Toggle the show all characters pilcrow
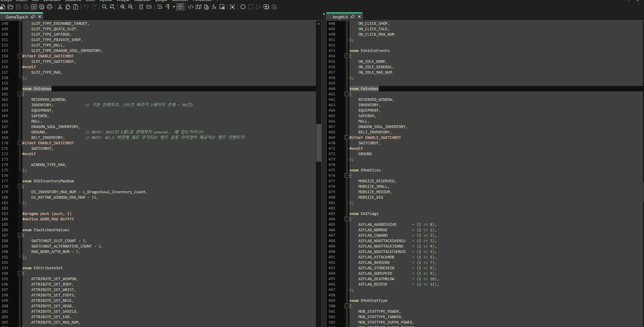The width and height of the screenshot is (644, 327). pyautogui.click(x=168, y=7)
